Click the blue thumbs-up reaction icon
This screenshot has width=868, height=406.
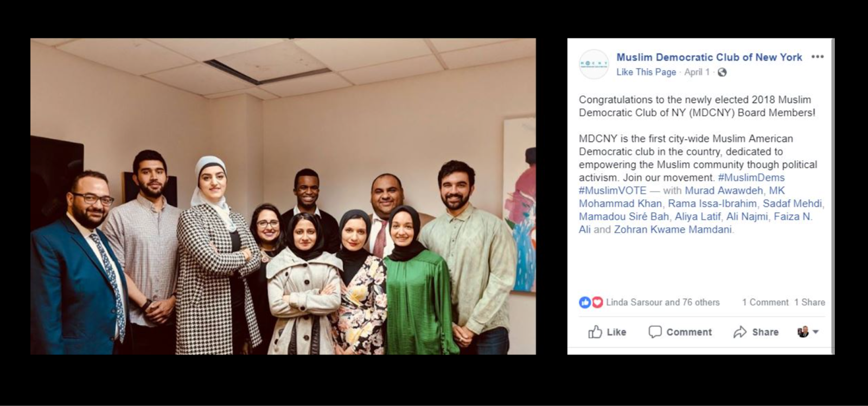click(x=585, y=302)
